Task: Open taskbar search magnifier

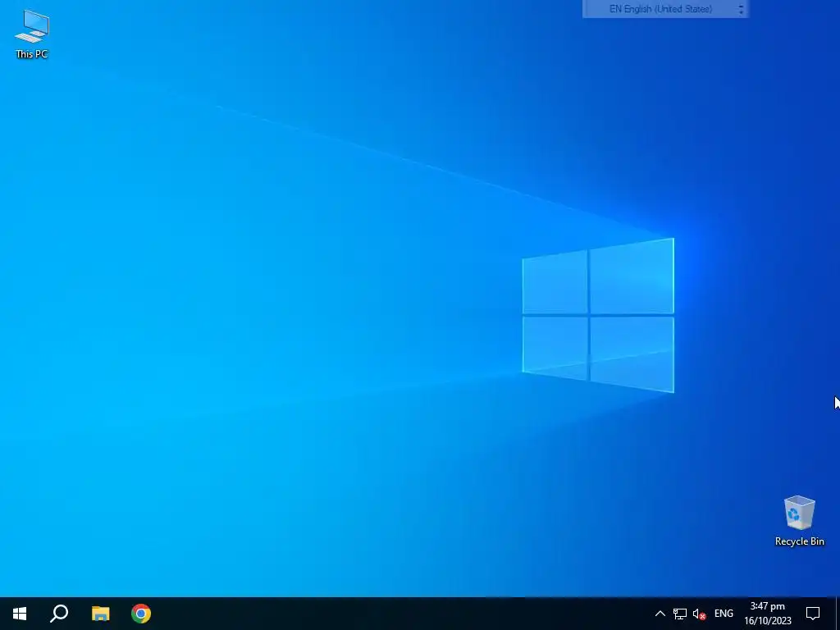Action: tap(59, 614)
